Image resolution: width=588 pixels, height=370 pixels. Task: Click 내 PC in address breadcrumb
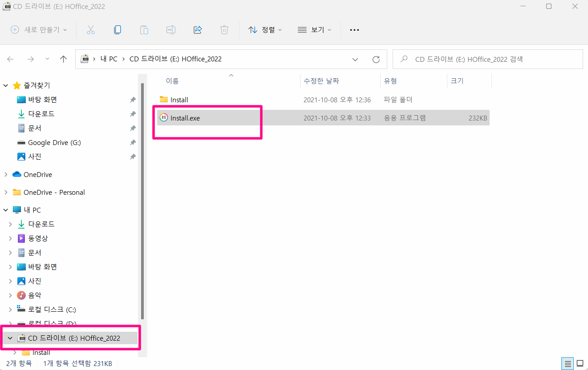109,59
